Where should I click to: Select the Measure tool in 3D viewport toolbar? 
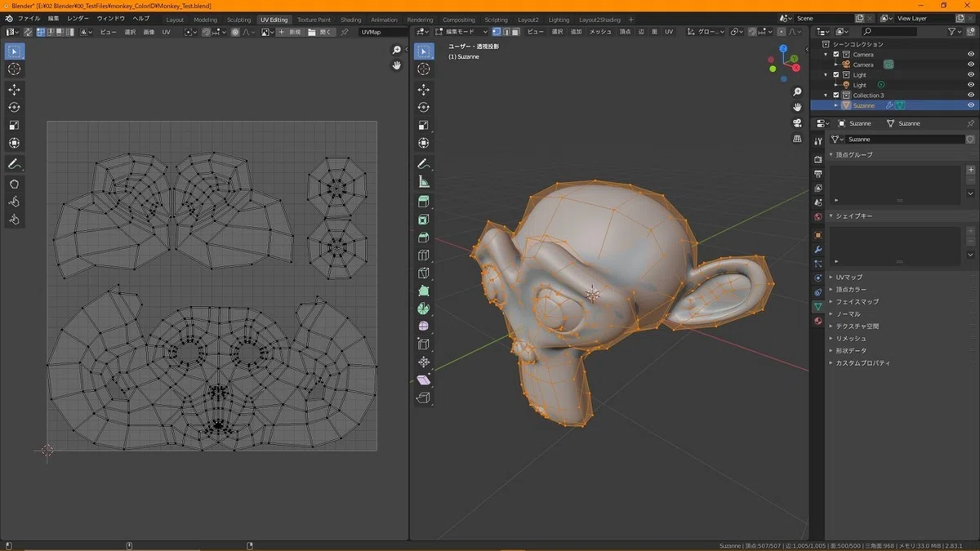click(423, 182)
